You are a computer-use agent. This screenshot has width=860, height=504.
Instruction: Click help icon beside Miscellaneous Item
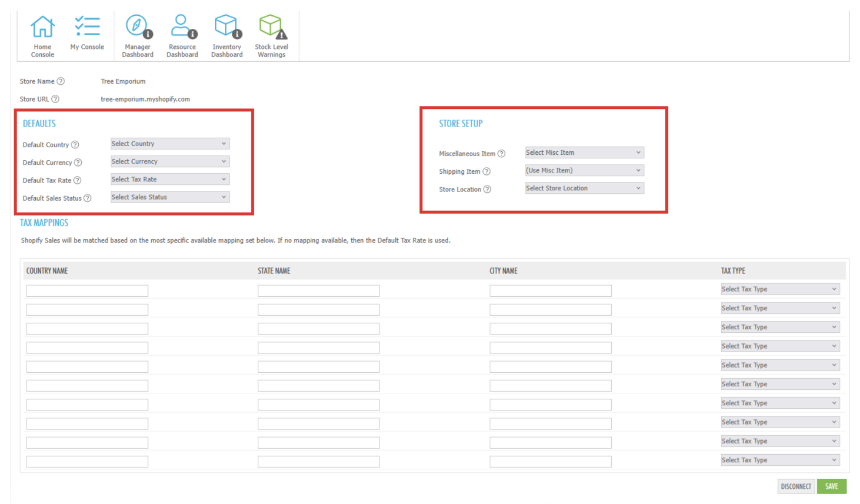(x=501, y=153)
